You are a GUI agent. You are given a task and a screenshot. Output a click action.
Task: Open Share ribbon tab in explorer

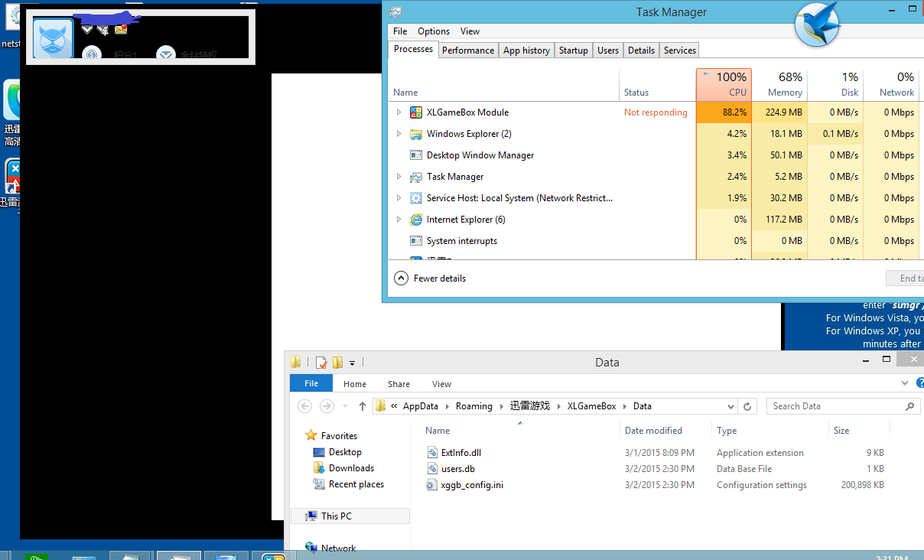tap(399, 384)
